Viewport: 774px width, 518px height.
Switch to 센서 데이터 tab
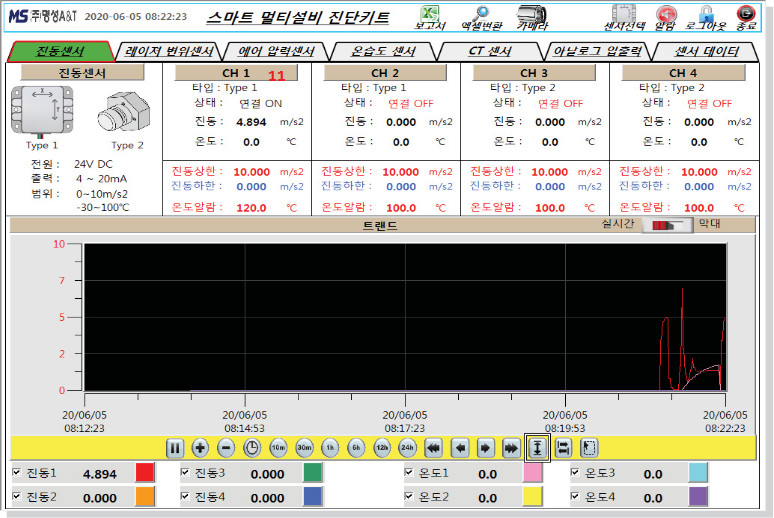tap(706, 51)
